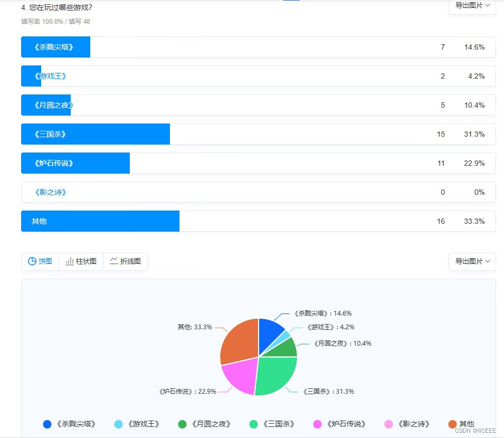Switch to the 折线图 line chart tab

point(126,261)
